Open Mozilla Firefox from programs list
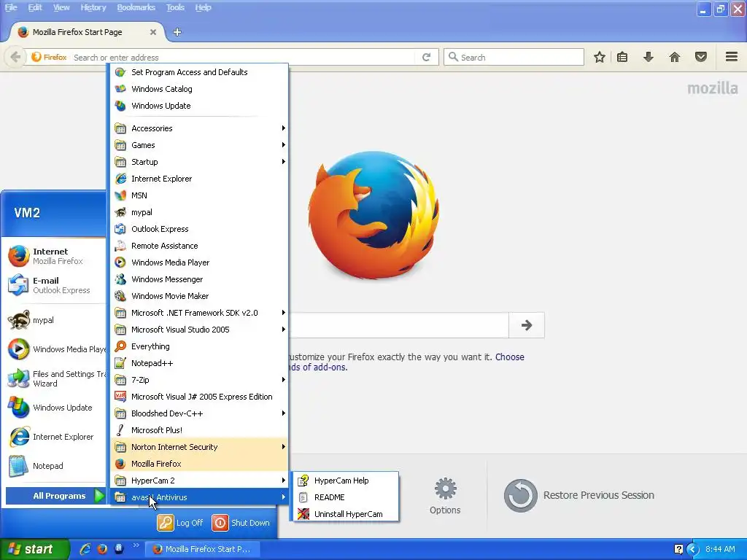This screenshot has width=747, height=560. point(199,464)
